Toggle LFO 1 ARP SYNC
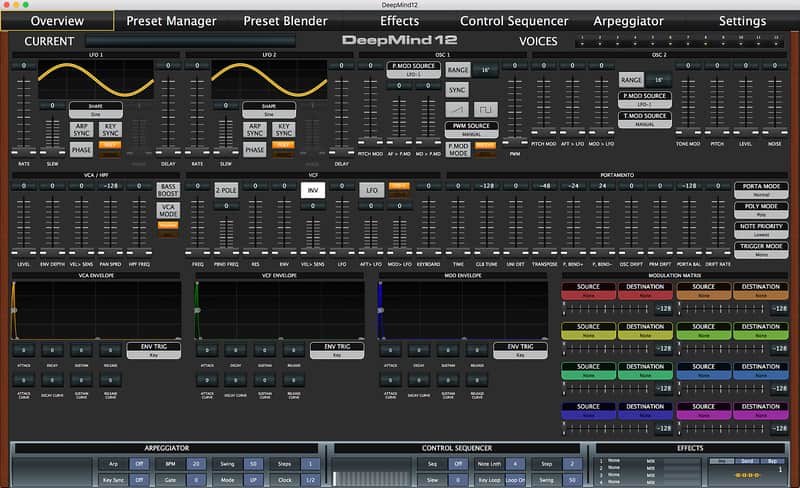800x488 pixels. coord(81,130)
